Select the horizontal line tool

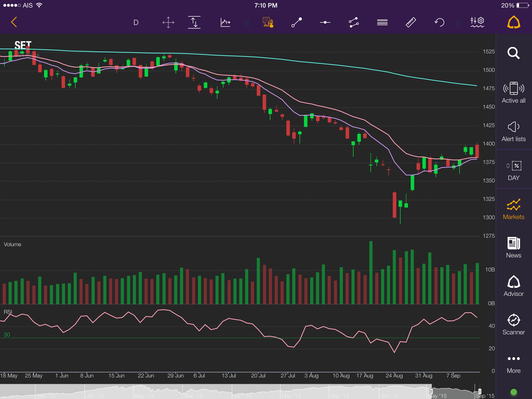[325, 22]
